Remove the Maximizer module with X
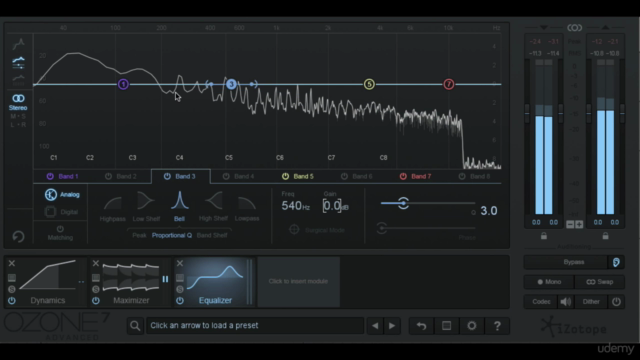The image size is (640, 360). point(96,263)
